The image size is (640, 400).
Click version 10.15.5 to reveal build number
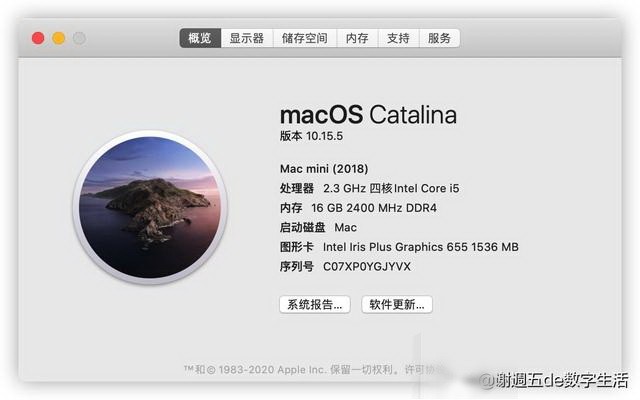point(311,136)
